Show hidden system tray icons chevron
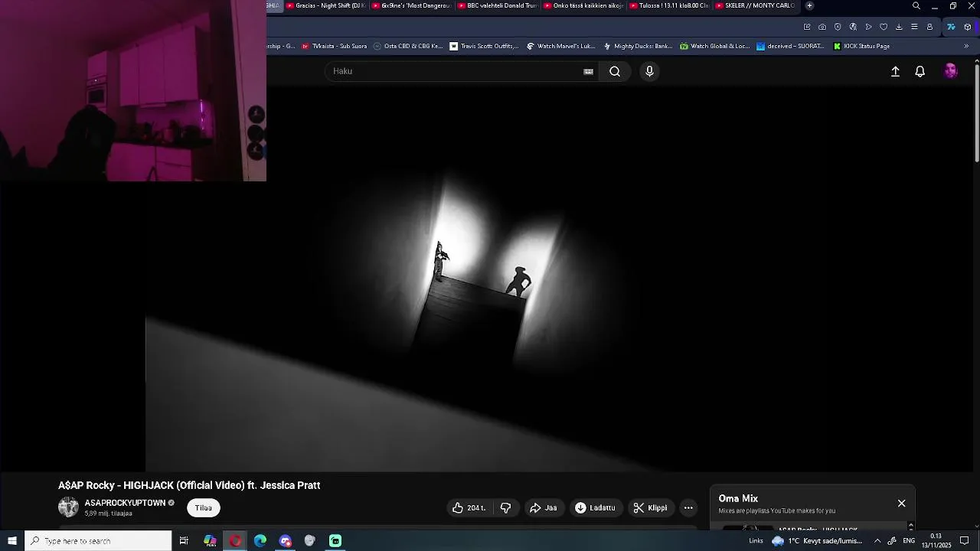 click(x=877, y=540)
